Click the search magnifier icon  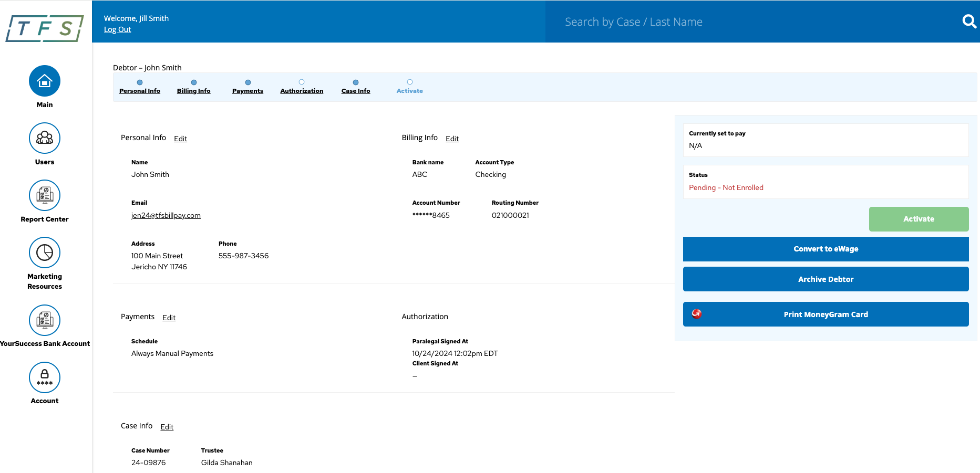tap(969, 22)
